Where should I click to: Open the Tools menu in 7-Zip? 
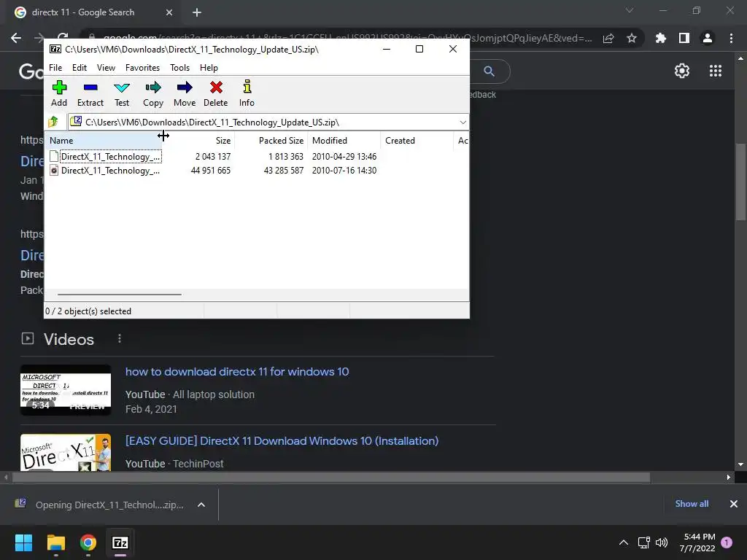[x=179, y=68]
